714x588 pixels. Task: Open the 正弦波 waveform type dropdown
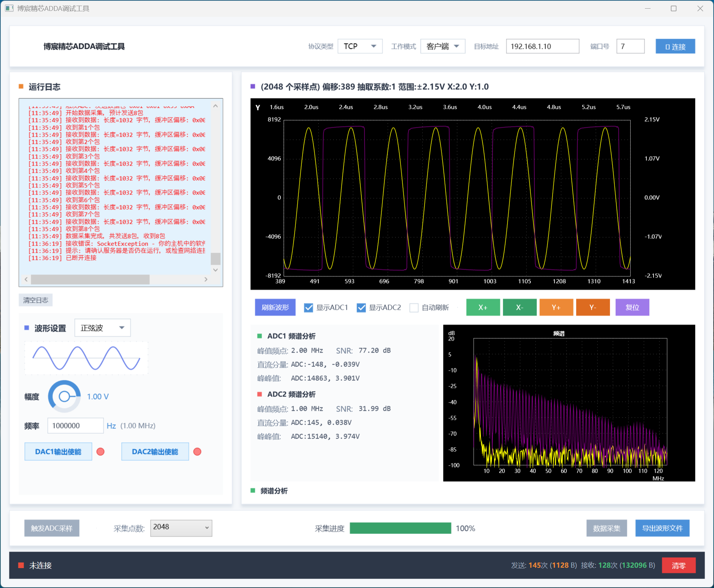coord(102,328)
